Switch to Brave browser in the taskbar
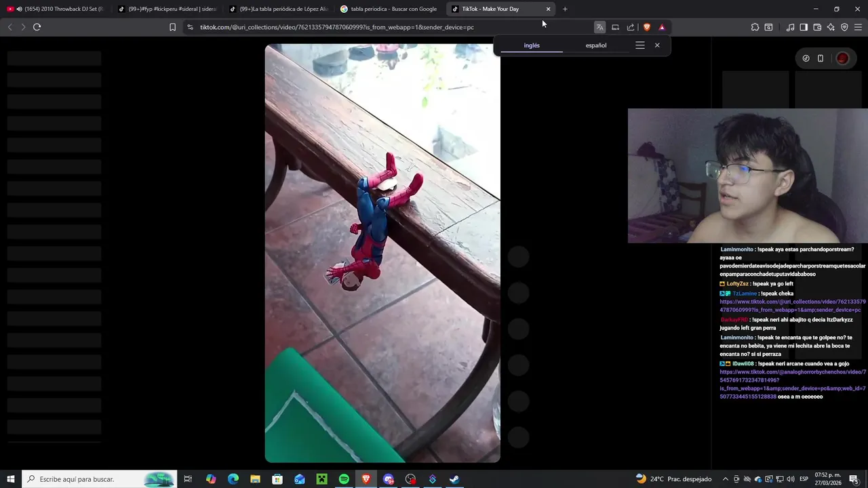The image size is (868, 488). click(x=366, y=479)
